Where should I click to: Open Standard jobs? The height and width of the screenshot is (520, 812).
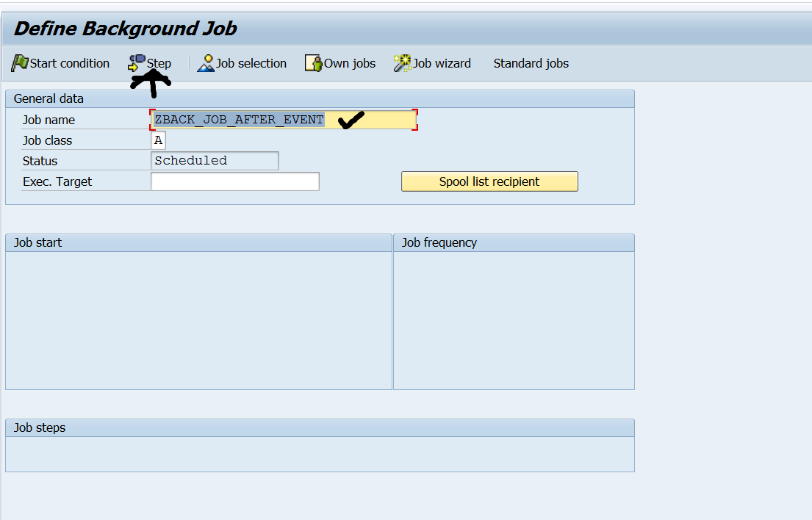pyautogui.click(x=531, y=63)
